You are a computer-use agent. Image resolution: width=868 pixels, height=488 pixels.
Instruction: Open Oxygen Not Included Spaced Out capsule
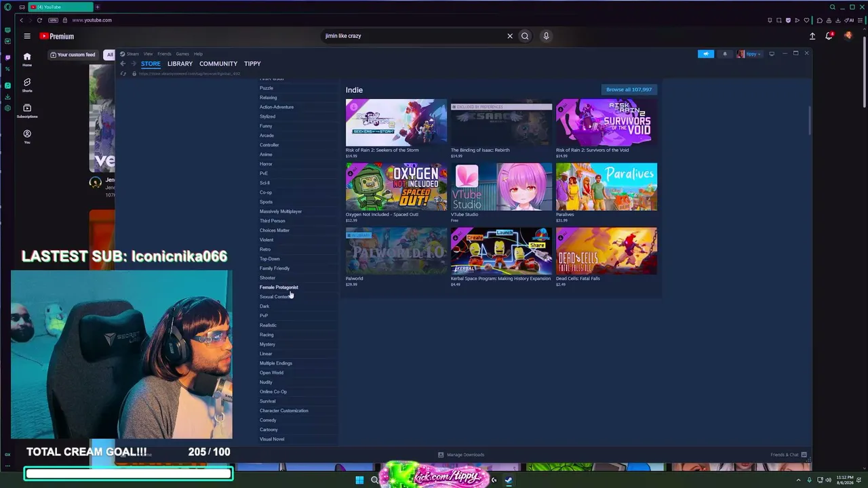tap(396, 187)
